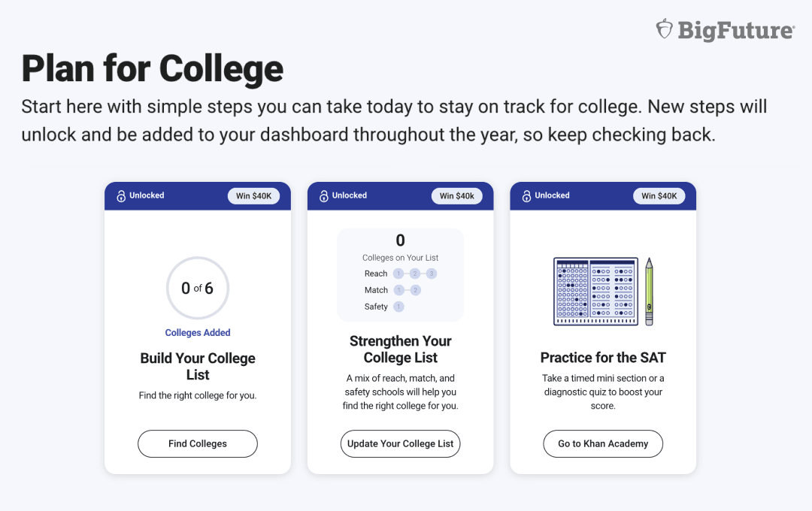Click Win $40K badge on Practice for the SAT card
This screenshot has height=511, width=812.
coord(659,196)
